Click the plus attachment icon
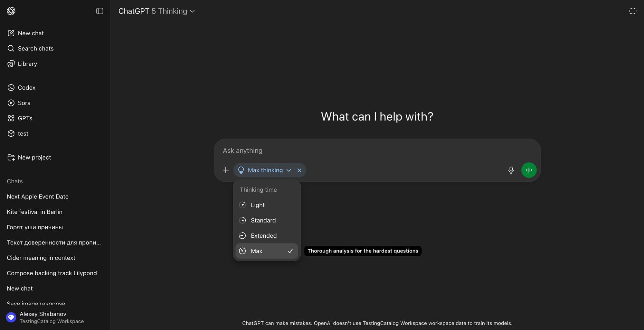The width and height of the screenshot is (644, 330). (226, 170)
